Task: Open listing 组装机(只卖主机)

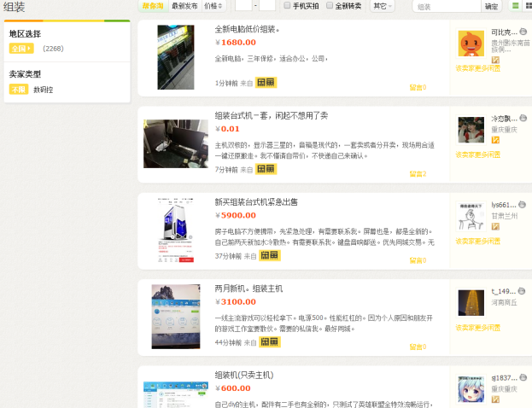Action: coord(244,375)
